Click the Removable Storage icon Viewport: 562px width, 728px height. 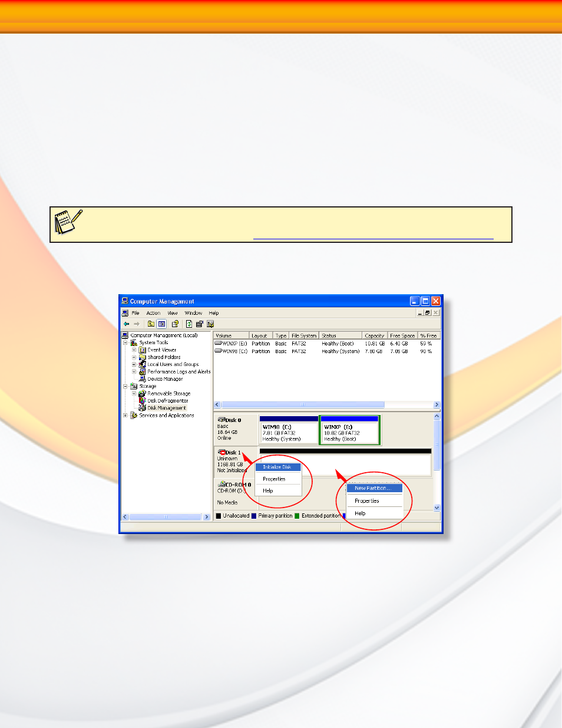point(143,393)
